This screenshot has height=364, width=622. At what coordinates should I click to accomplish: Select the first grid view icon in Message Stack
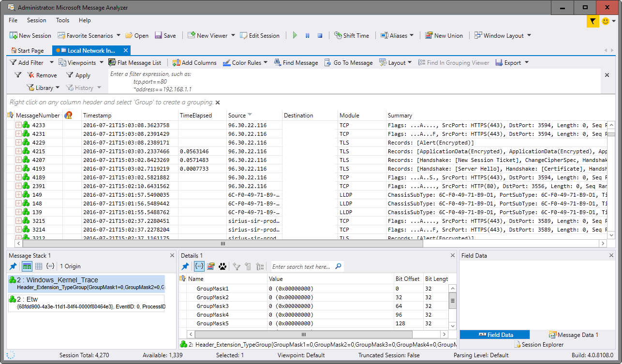tap(27, 266)
